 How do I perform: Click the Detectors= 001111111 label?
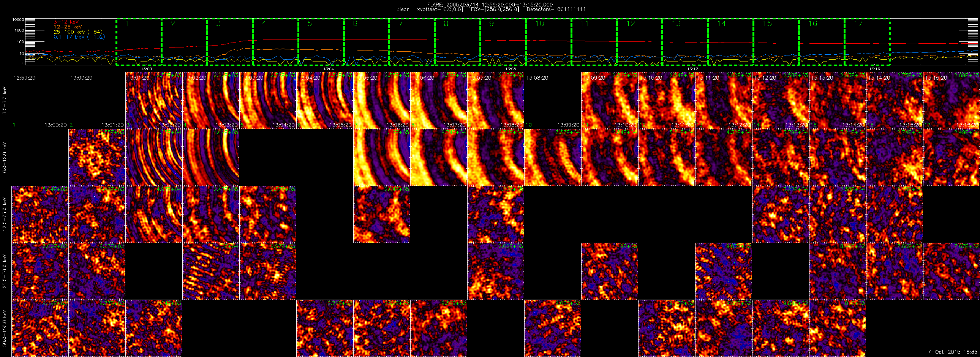[556, 9]
